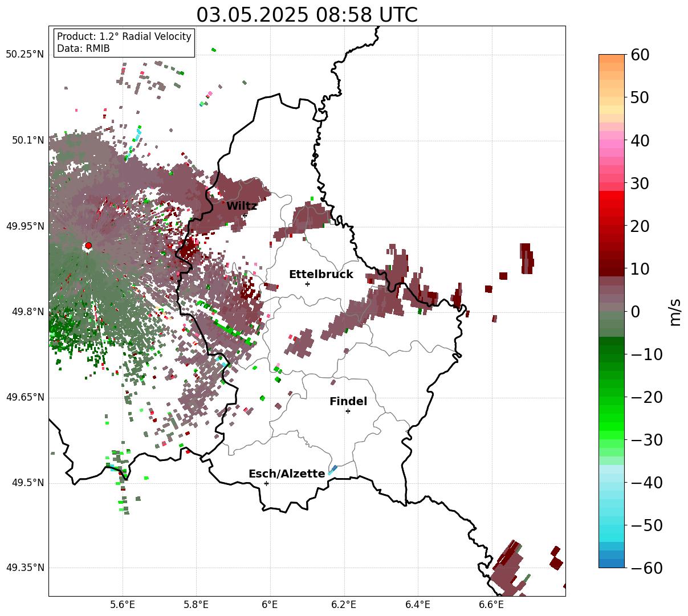Screen dimensions: 688x616
Task: Click the 5.8°E longitude label
Action: pyautogui.click(x=197, y=605)
